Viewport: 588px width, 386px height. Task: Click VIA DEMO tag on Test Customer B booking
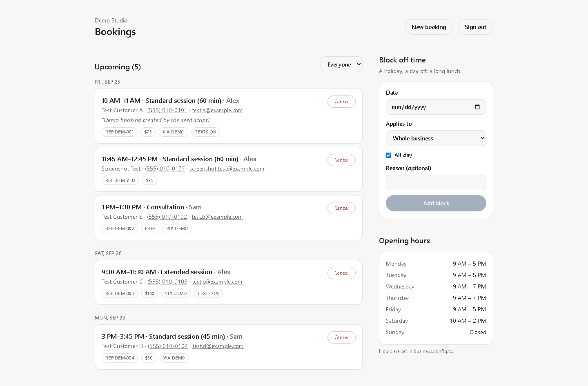(x=177, y=228)
